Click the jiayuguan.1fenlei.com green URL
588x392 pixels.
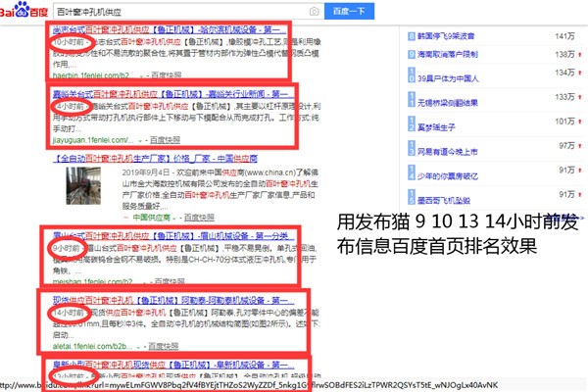(x=93, y=140)
